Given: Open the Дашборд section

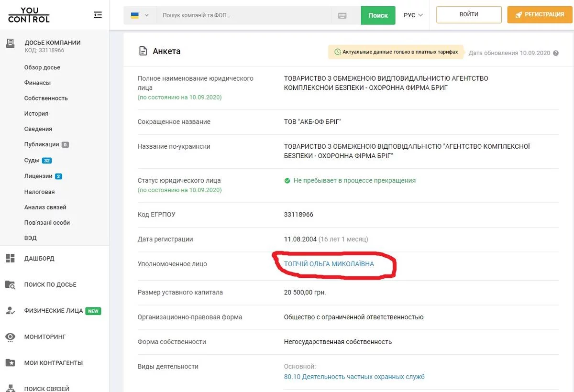Looking at the screenshot, I should tap(39, 259).
